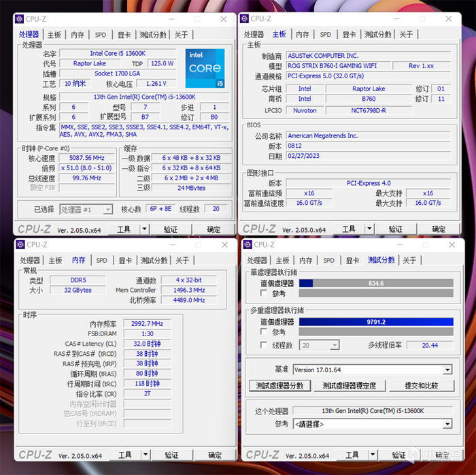
Task: Click 验证 button in the processor window
Action: tap(171, 229)
